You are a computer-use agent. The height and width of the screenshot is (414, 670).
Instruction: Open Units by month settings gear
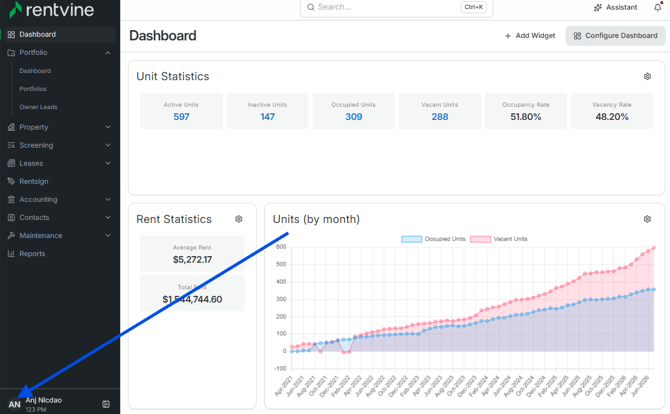(647, 219)
